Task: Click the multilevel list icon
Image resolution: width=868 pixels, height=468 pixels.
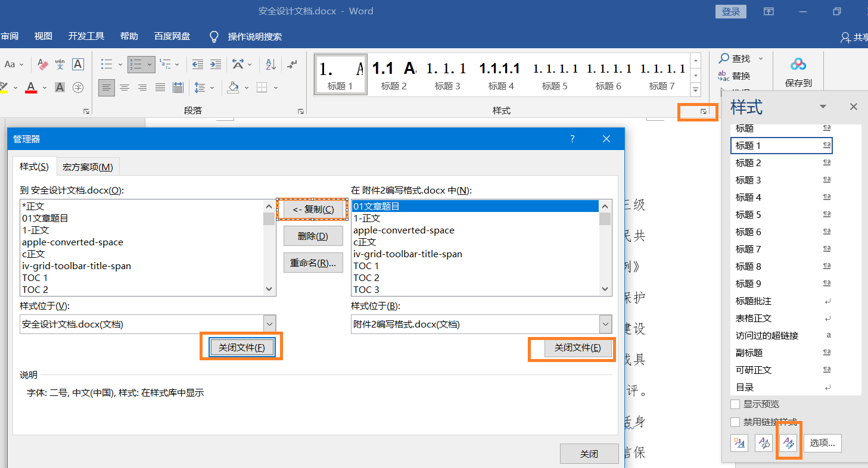Action: click(166, 64)
